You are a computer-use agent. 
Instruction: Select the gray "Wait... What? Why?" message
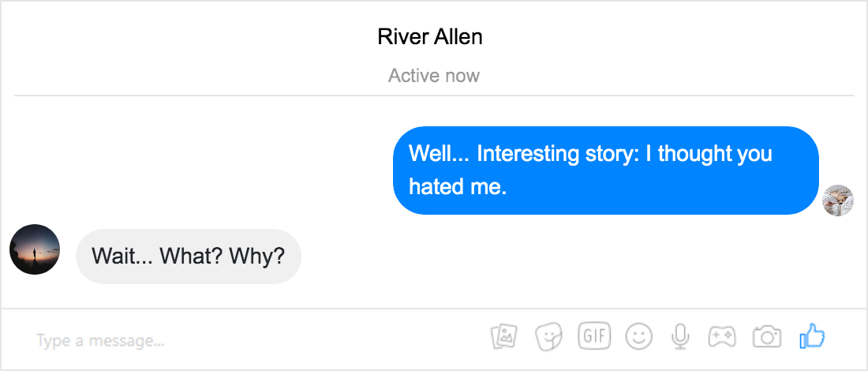pos(189,257)
